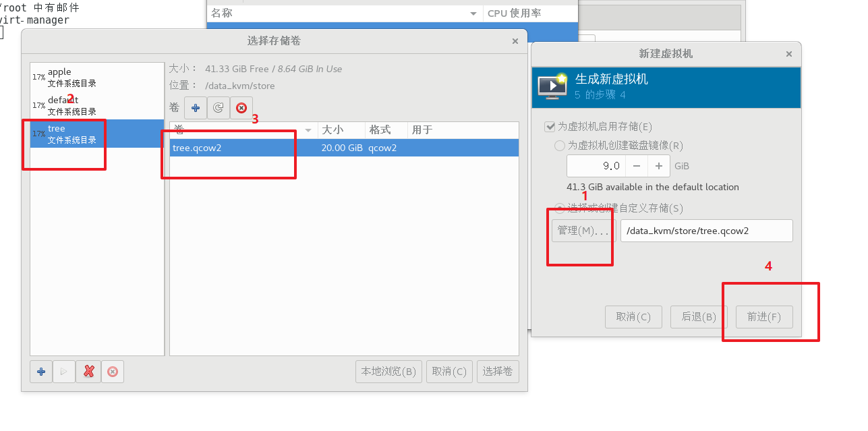868x431 pixels.
Task: Click the storage path input field
Action: [707, 231]
